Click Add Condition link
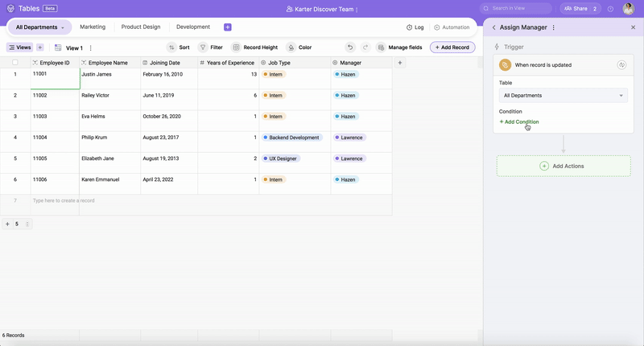This screenshot has height=346, width=644. click(518, 122)
